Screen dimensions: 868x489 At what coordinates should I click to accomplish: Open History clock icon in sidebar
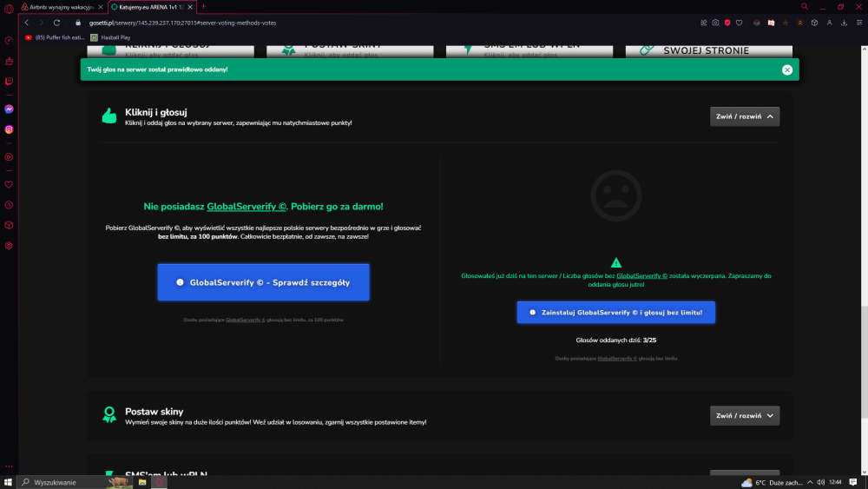[9, 205]
